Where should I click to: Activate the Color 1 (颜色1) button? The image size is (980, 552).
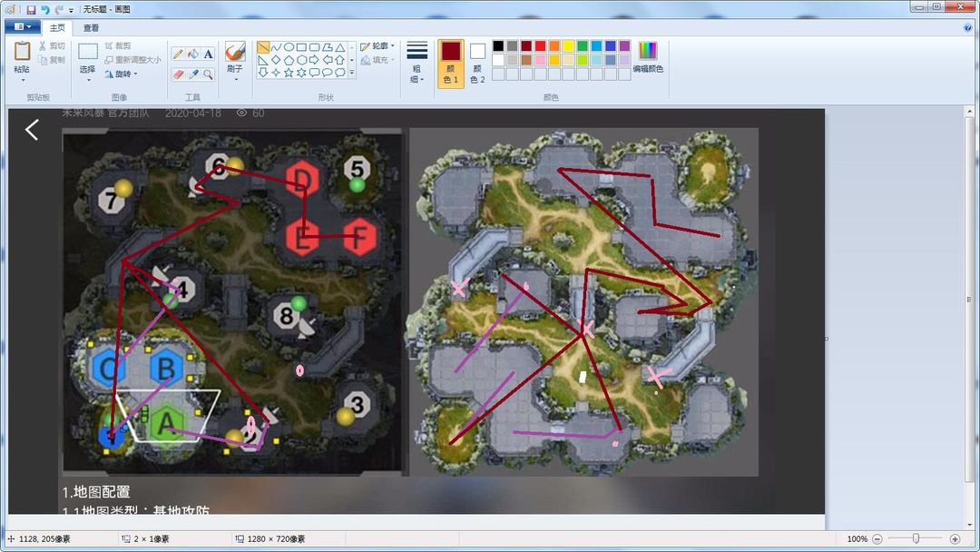click(451, 64)
